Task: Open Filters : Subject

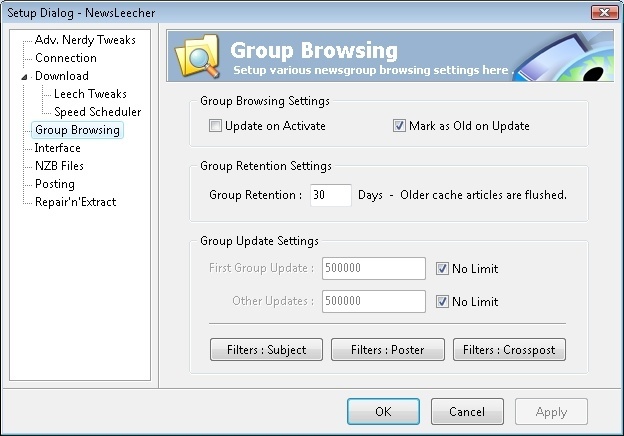Action: click(x=266, y=350)
